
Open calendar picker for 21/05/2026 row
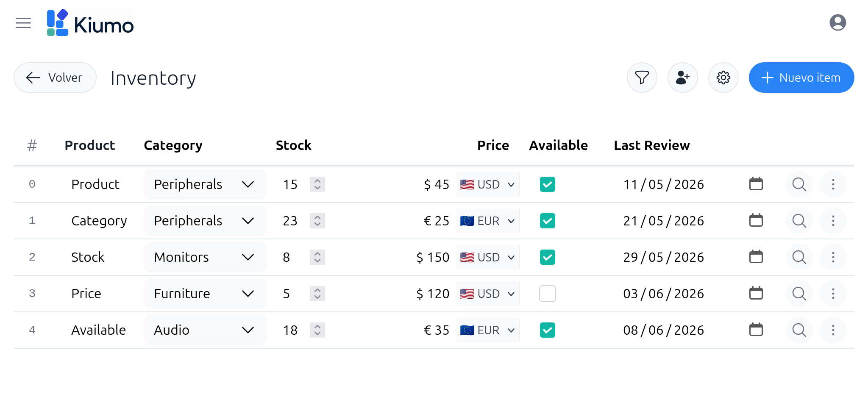[x=756, y=220]
